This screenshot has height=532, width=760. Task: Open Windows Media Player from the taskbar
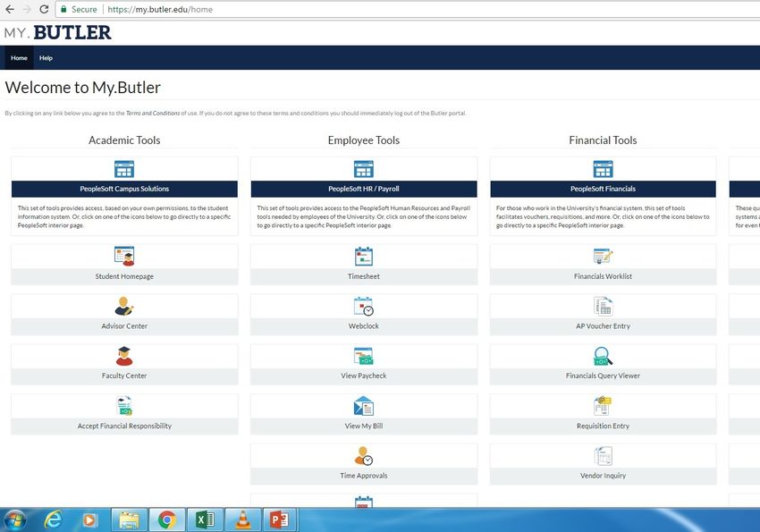89,520
